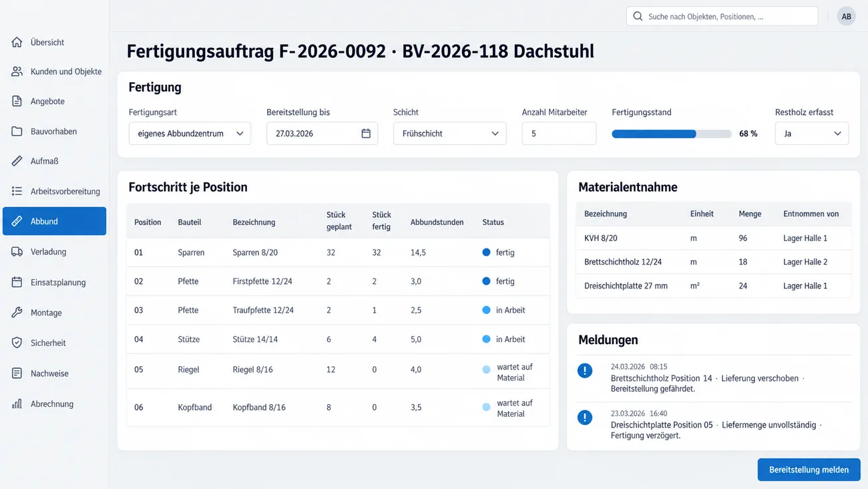Click the Nachweise document icon
The image size is (868, 489).
click(x=17, y=373)
